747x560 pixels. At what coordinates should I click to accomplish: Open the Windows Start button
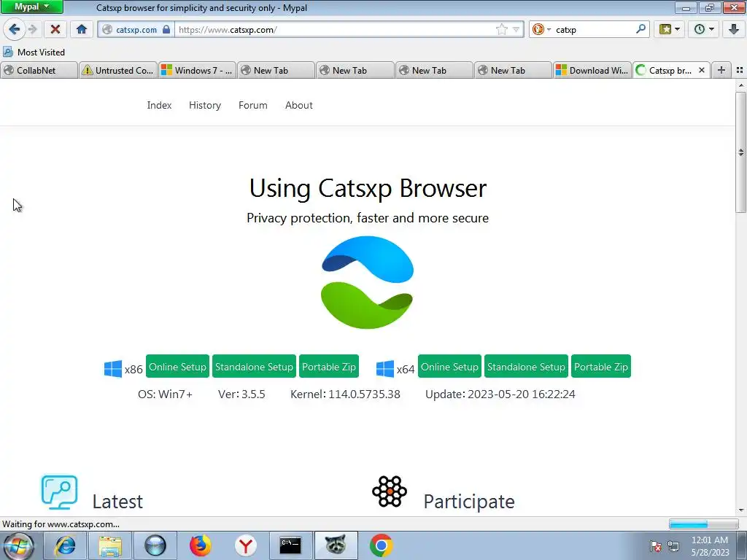click(x=19, y=545)
